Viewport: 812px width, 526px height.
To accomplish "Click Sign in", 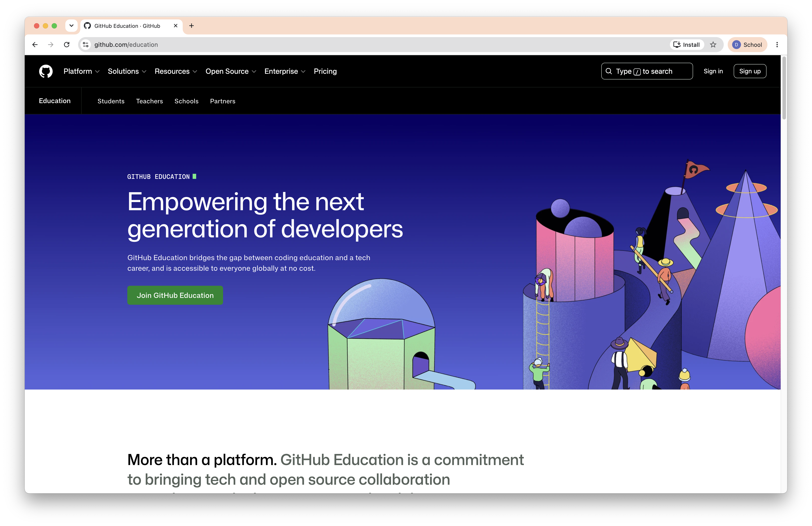I will click(713, 71).
